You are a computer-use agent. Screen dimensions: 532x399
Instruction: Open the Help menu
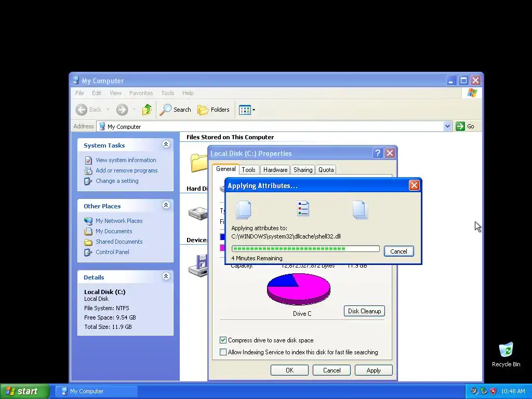coord(188,93)
